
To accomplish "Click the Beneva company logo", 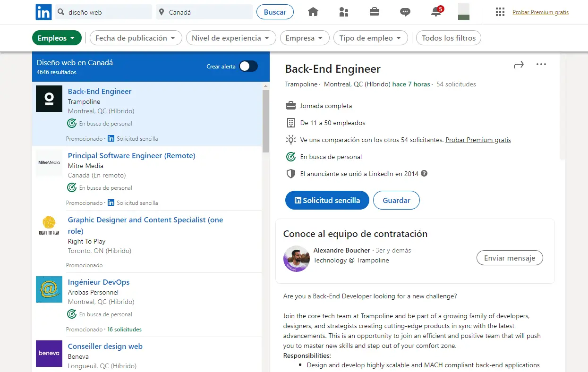I will pos(49,354).
